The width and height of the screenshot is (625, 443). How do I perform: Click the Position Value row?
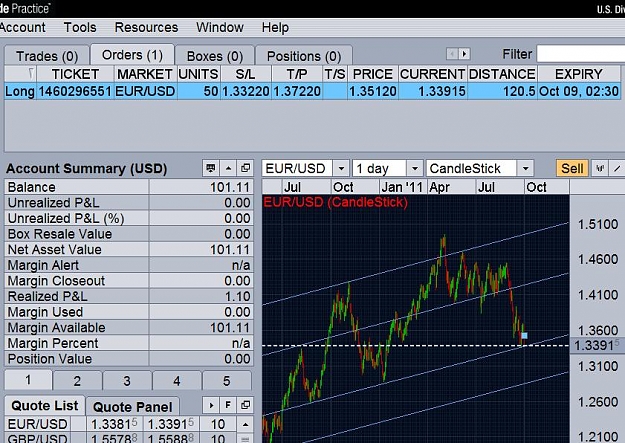click(129, 358)
